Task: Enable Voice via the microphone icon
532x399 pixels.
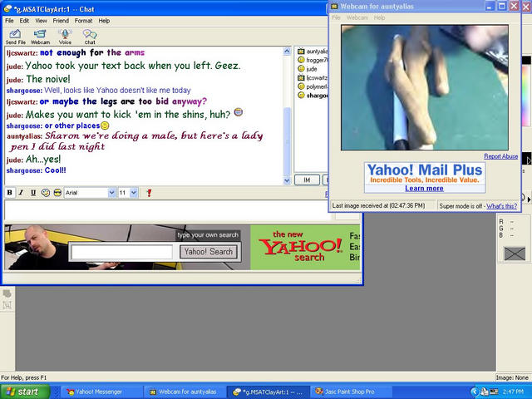Action: click(x=65, y=37)
